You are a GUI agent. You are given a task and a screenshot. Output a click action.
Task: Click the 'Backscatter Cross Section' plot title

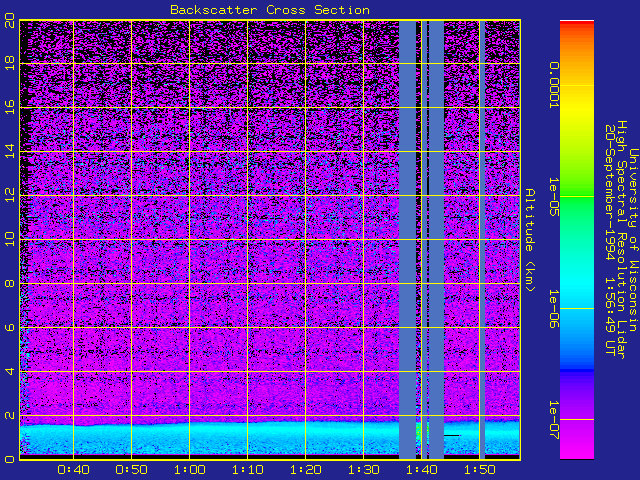pyautogui.click(x=270, y=10)
